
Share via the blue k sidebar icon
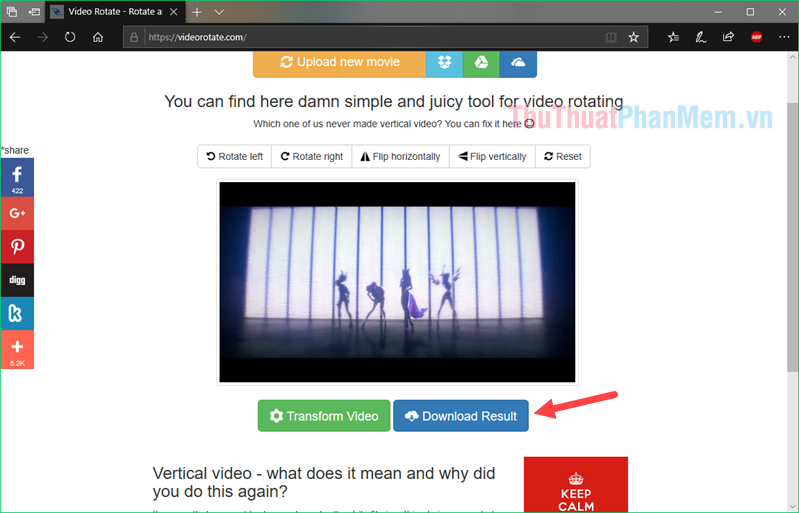tap(17, 313)
